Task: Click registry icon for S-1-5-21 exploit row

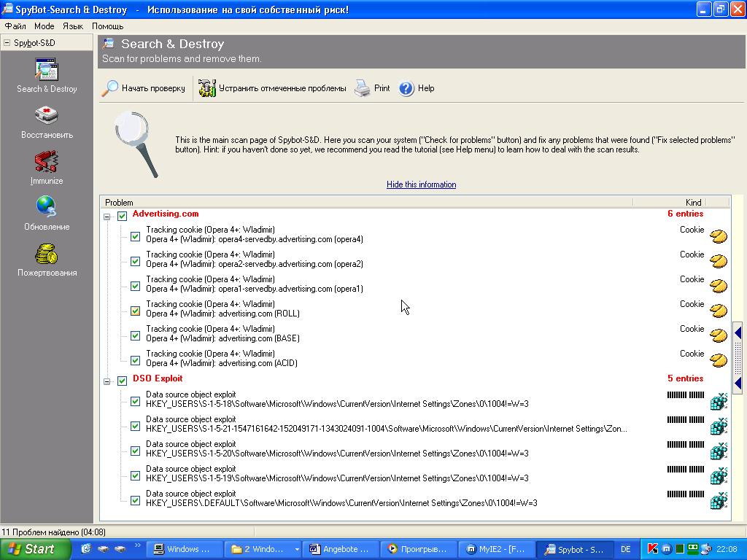Action: (719, 426)
